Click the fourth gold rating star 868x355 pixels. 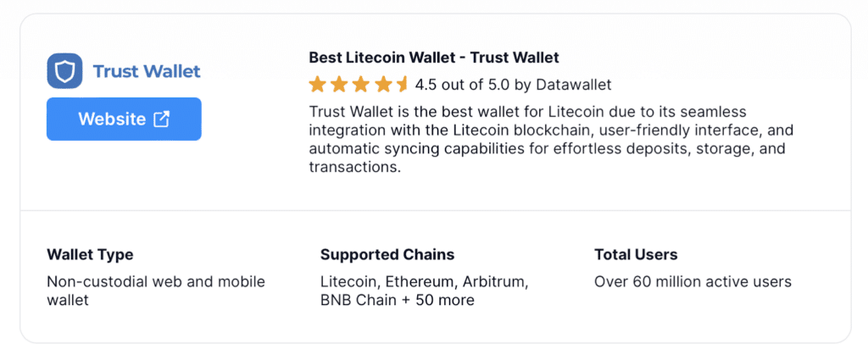click(x=382, y=85)
